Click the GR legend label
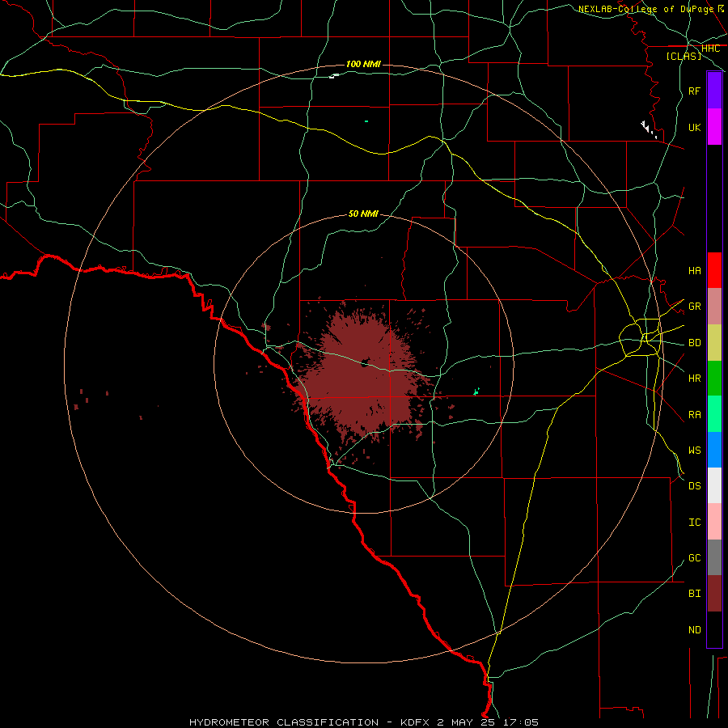Screen dimensions: 728x728 tap(694, 307)
